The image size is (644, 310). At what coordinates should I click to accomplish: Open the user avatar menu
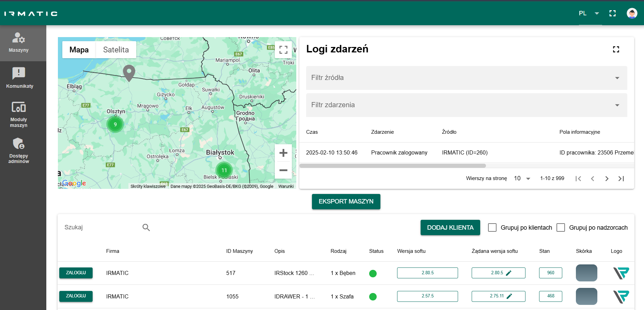[632, 13]
